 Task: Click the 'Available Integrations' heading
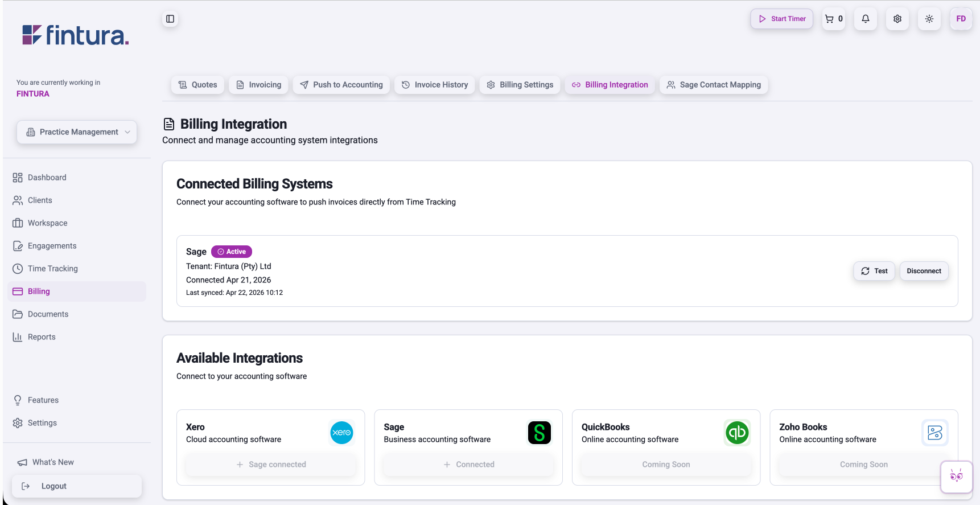[x=240, y=358]
